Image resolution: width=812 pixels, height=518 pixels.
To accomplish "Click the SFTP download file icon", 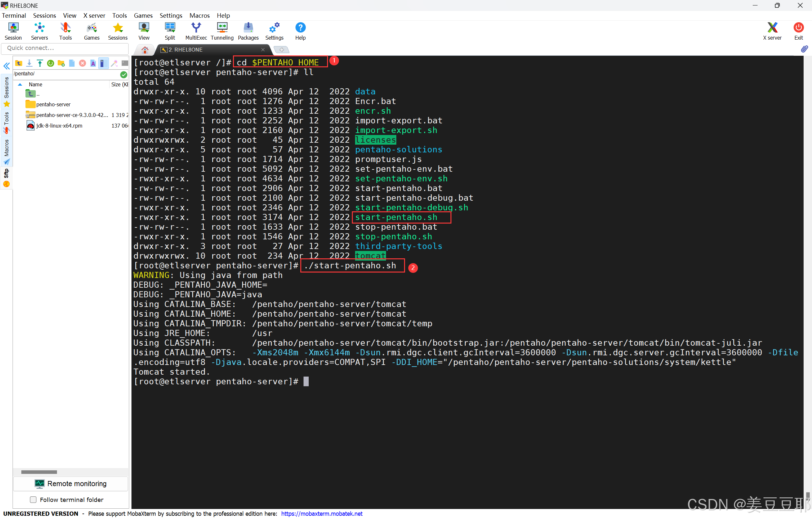I will pyautogui.click(x=29, y=63).
